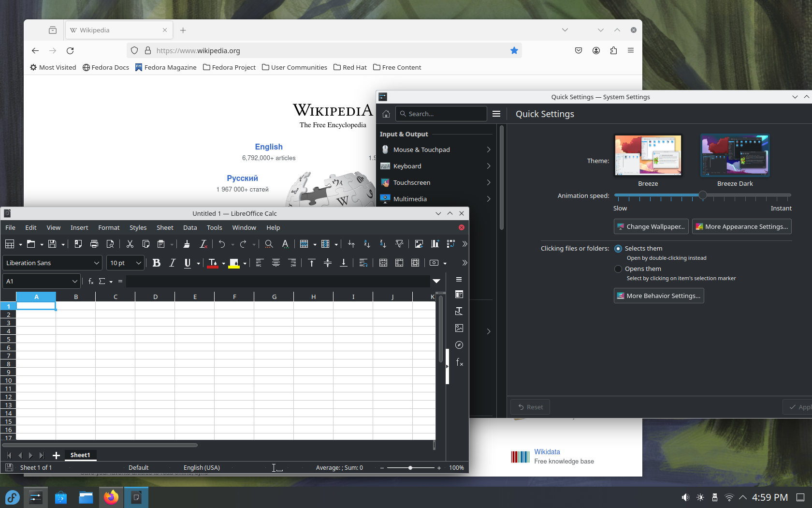Viewport: 812px width, 508px height.
Task: Open background color dropdown arrow
Action: 245,263
